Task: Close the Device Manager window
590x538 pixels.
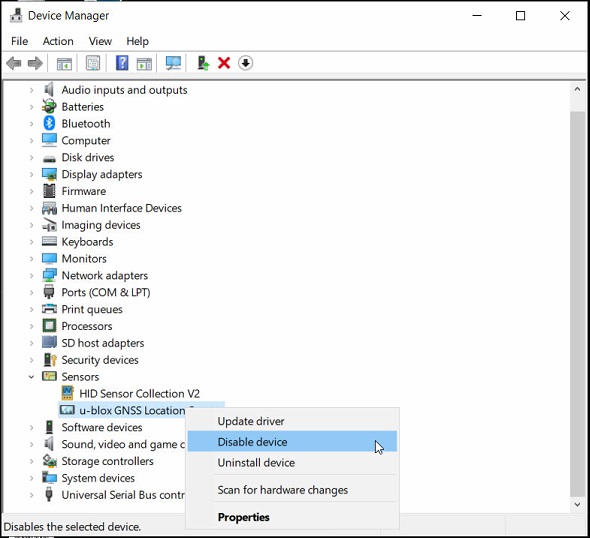Action: 564,16
